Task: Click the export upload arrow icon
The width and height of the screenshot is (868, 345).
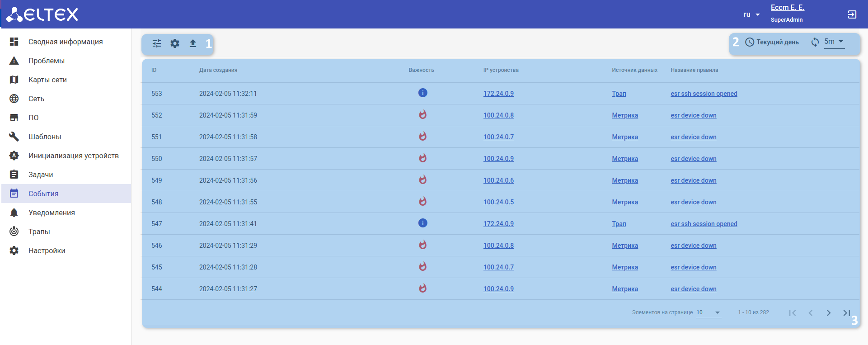Action: tap(193, 43)
